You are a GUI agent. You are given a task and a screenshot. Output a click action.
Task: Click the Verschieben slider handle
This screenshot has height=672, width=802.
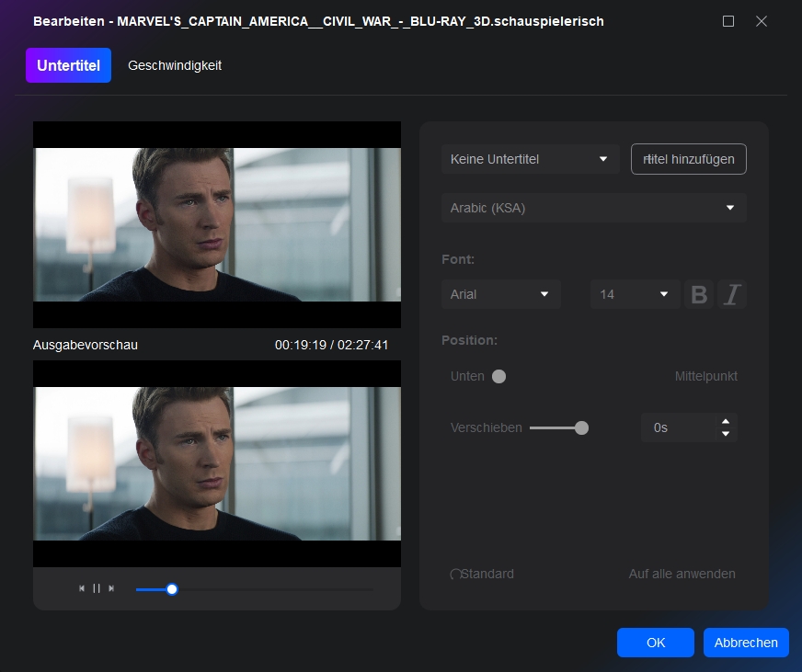(x=581, y=428)
